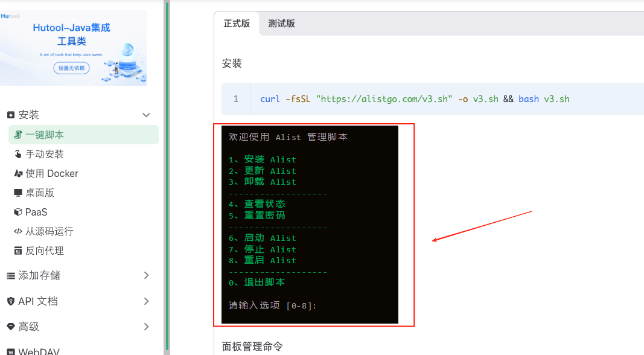
Task: Switch to the 测试版 tab
Action: (x=281, y=24)
